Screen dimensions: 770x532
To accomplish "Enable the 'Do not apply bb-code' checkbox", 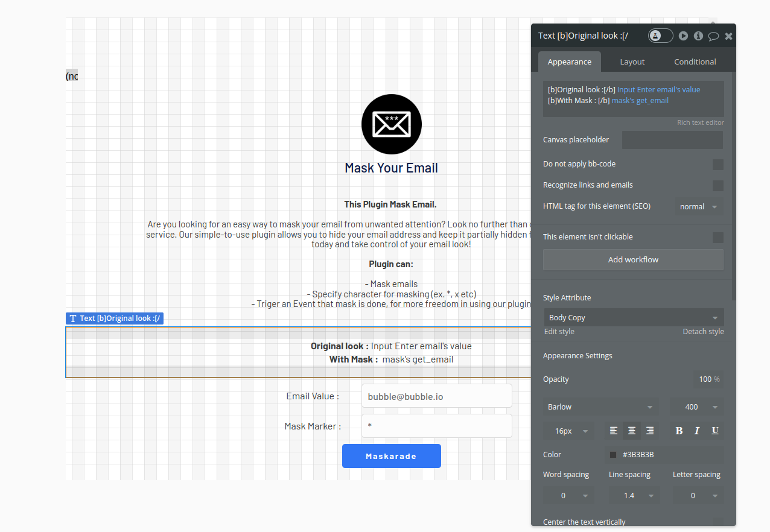I will (718, 164).
